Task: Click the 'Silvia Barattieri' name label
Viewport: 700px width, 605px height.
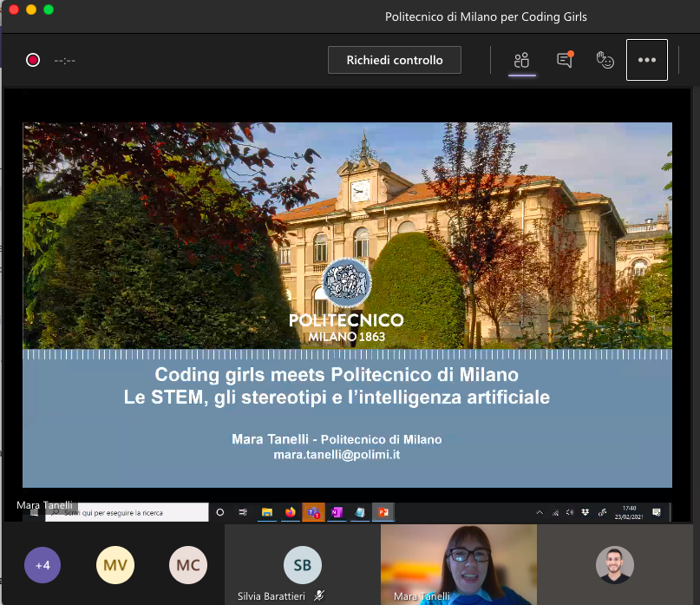Action: coord(271,596)
